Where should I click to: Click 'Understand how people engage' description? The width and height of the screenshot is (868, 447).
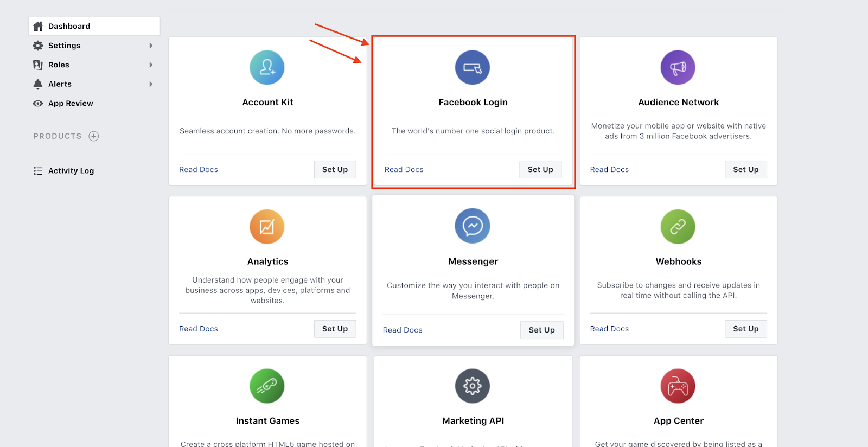click(x=267, y=290)
